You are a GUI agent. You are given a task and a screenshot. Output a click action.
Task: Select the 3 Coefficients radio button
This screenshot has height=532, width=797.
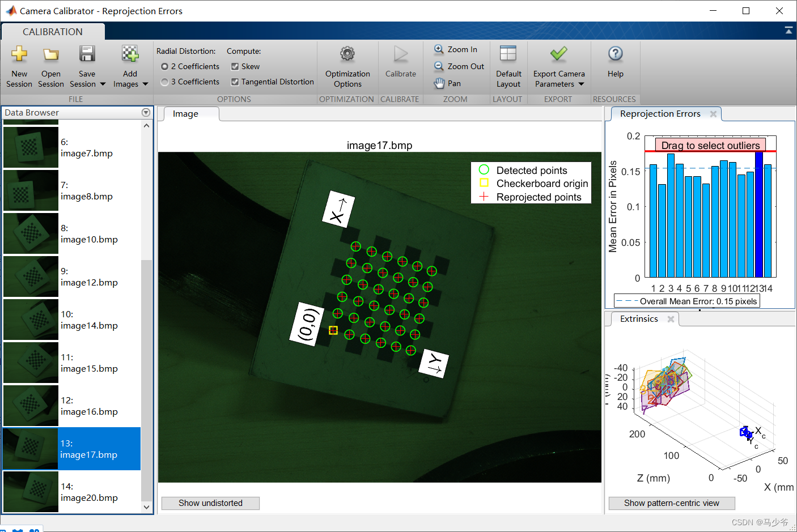[x=165, y=82]
